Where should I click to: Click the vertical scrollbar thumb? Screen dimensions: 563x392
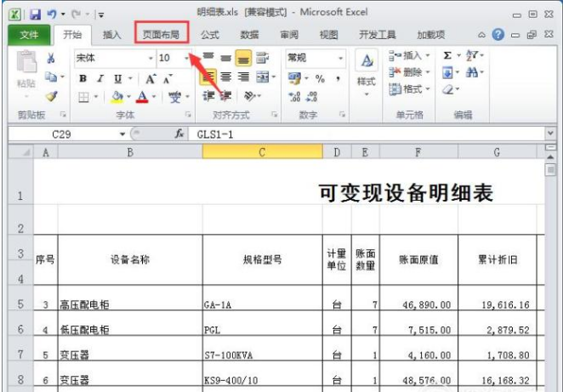point(550,169)
